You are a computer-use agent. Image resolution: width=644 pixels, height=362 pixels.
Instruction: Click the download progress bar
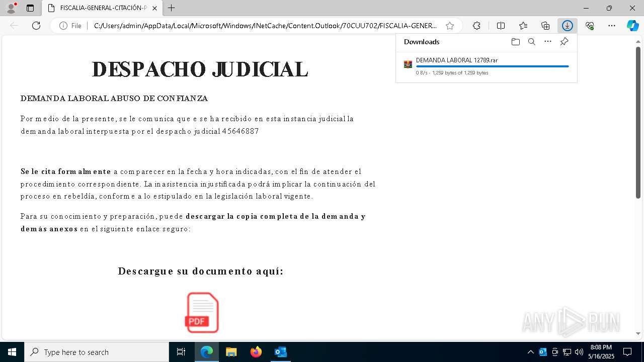click(x=492, y=66)
